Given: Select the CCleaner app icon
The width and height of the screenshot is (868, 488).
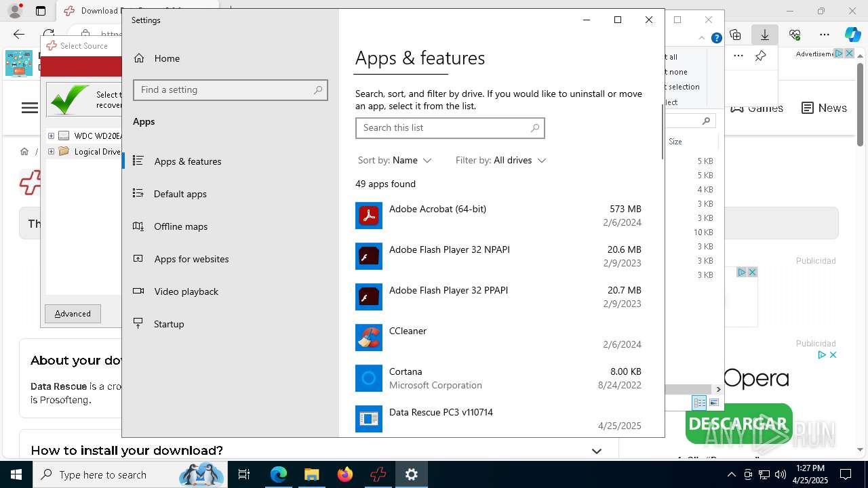Looking at the screenshot, I should (369, 338).
